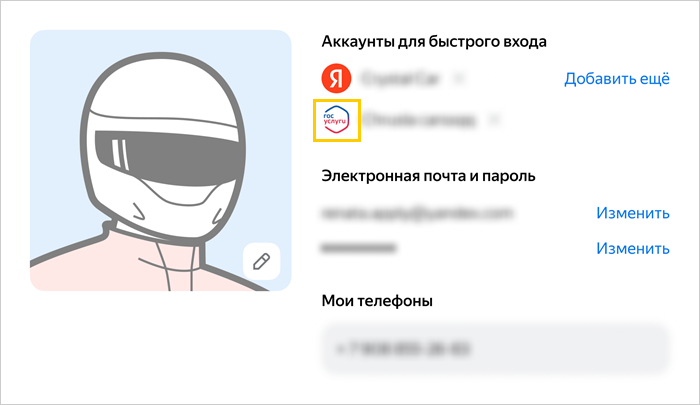Click the "Мои телефоны" heading
Image resolution: width=700 pixels, height=405 pixels.
tap(377, 301)
